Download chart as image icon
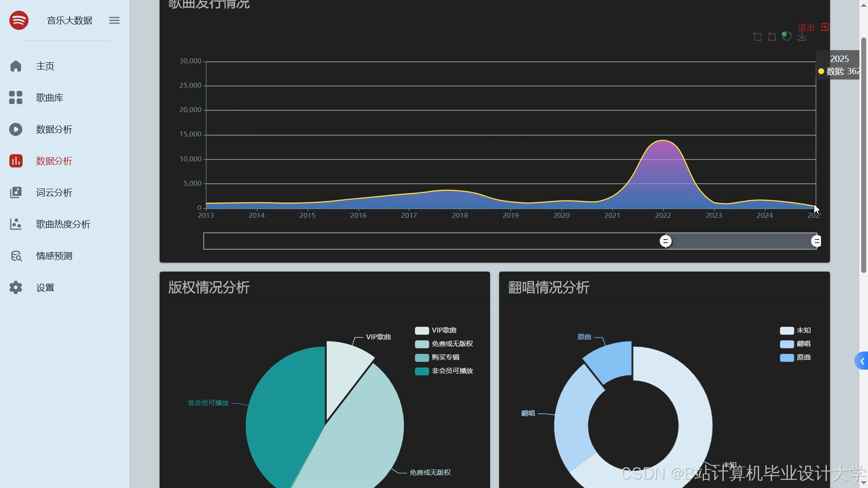Image resolution: width=868 pixels, height=488 pixels. [802, 37]
